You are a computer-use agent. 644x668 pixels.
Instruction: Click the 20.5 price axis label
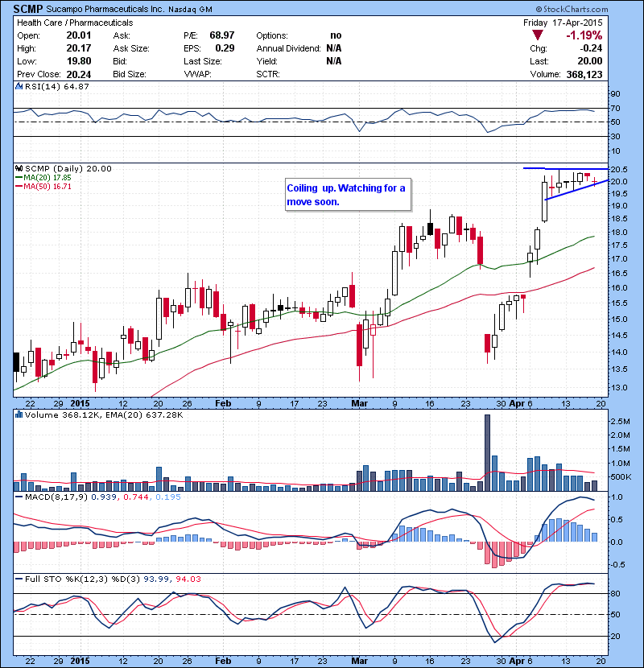click(619, 169)
